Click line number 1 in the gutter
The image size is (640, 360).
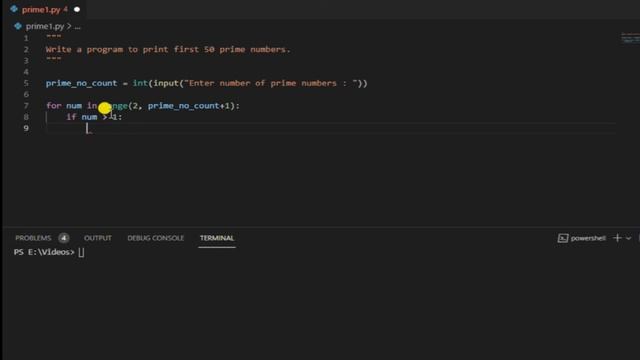pos(26,38)
